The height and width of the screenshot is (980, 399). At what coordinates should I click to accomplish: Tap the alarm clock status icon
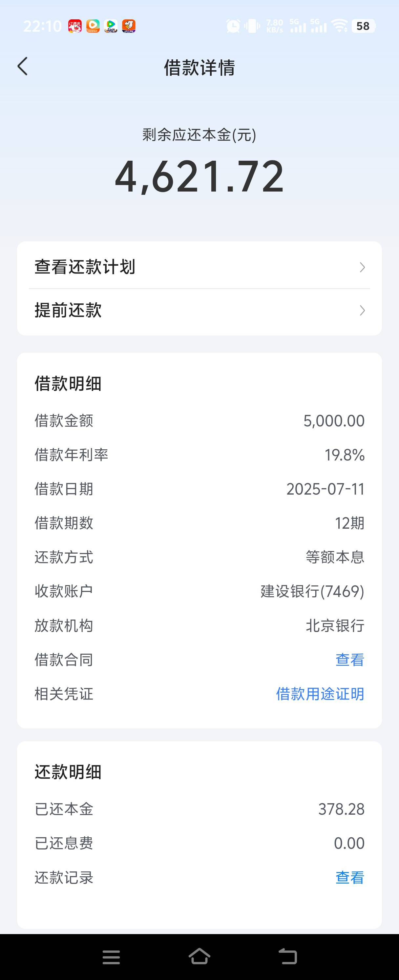point(233,26)
